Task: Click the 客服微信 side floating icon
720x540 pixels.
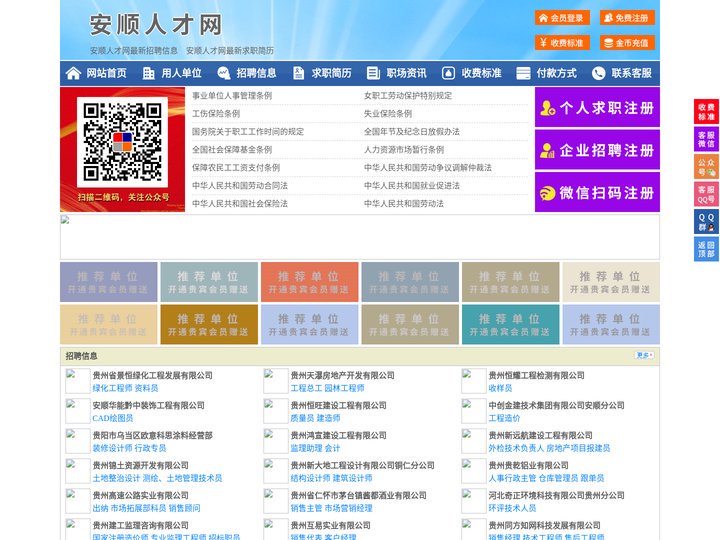Action: pos(706,139)
